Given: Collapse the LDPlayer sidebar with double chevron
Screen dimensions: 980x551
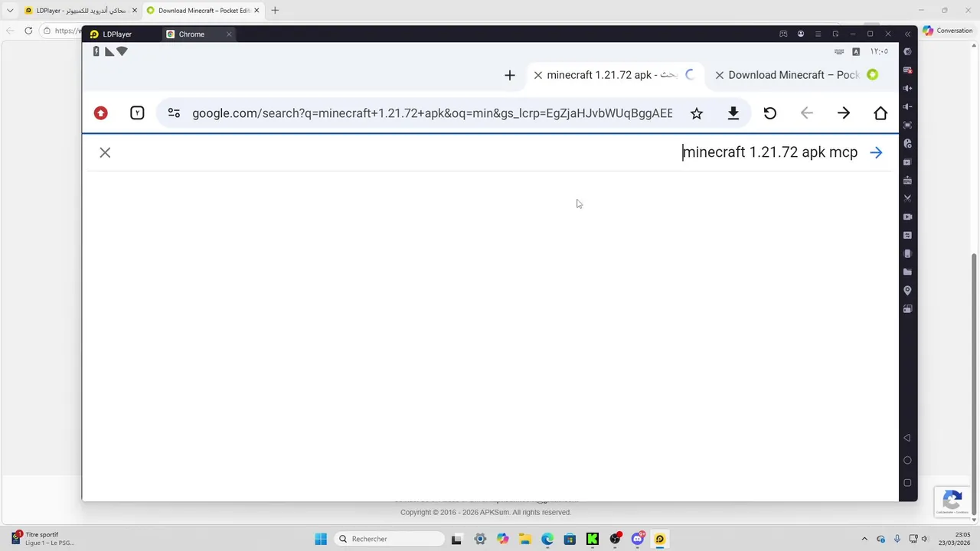Looking at the screenshot, I should tap(907, 34).
